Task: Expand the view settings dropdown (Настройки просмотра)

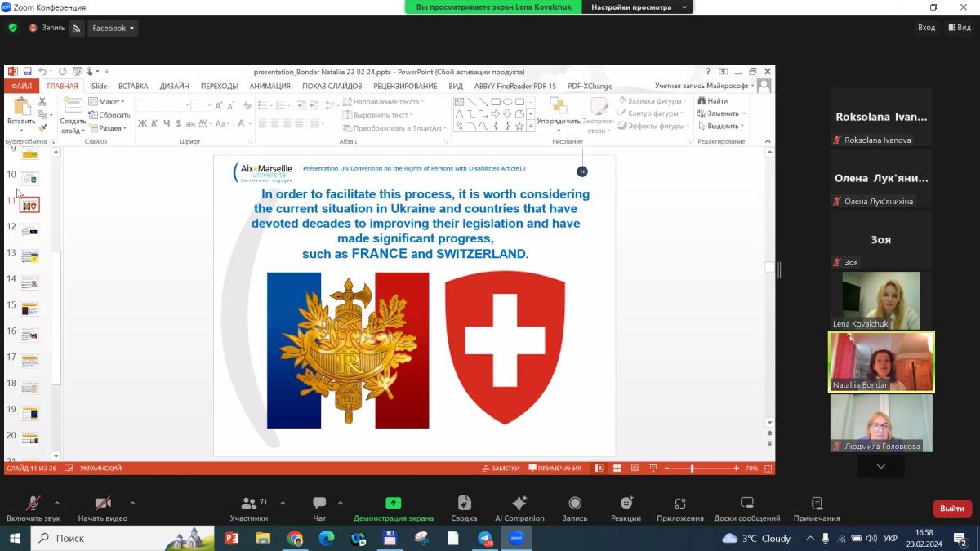Action: [637, 7]
